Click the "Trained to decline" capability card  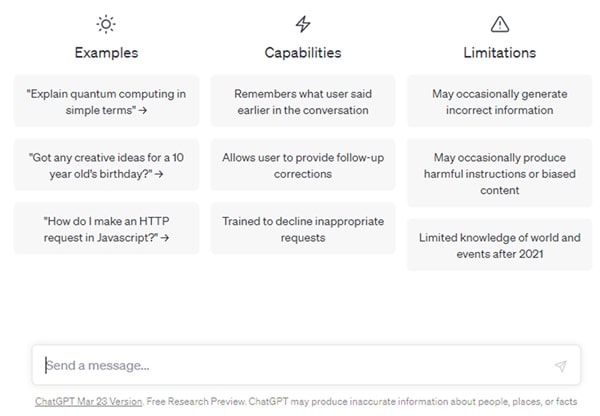point(302,229)
